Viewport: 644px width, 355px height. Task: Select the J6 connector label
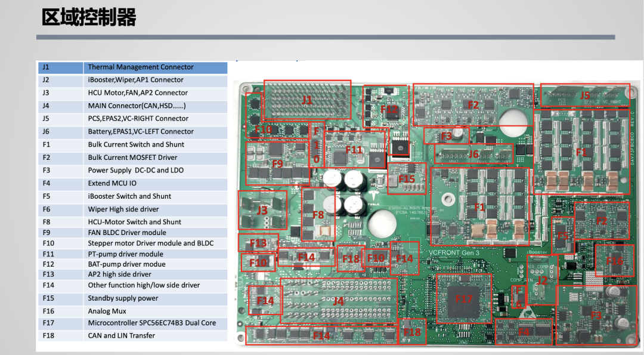tap(473, 154)
